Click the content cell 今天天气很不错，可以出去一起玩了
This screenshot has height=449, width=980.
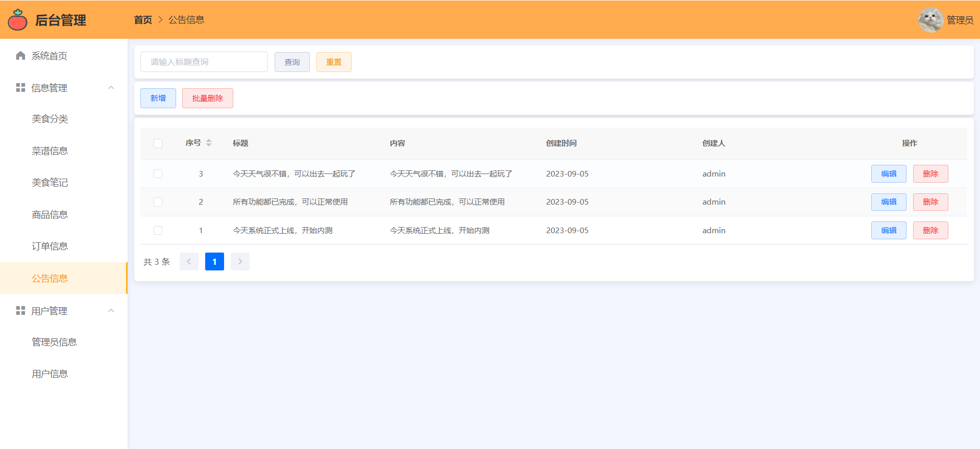pyautogui.click(x=451, y=174)
